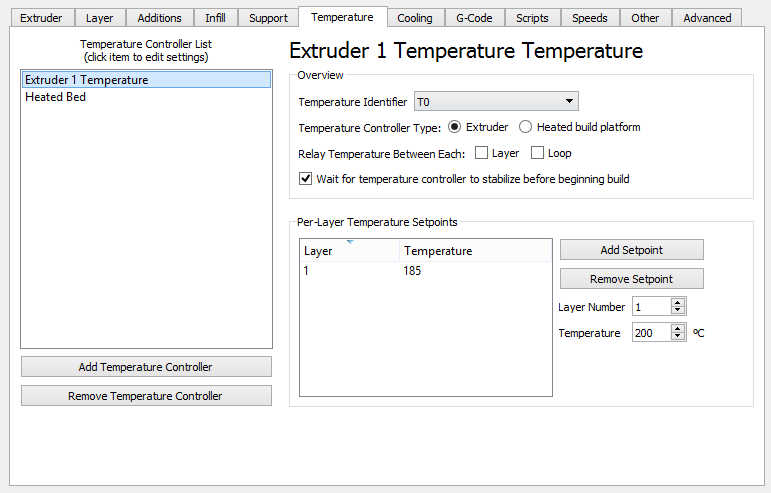This screenshot has height=493, width=771.
Task: Enable relay temperature between each Layer
Action: point(482,153)
